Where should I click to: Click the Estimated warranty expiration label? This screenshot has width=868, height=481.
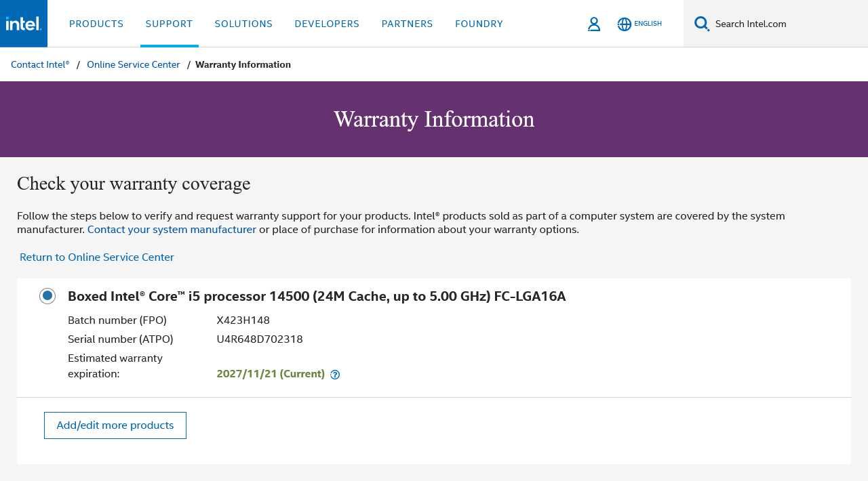(x=115, y=366)
